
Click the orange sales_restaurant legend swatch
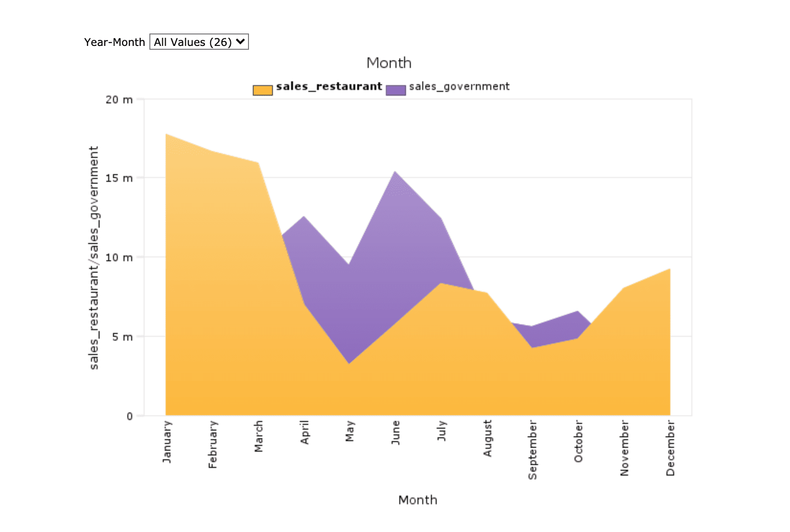coord(262,90)
